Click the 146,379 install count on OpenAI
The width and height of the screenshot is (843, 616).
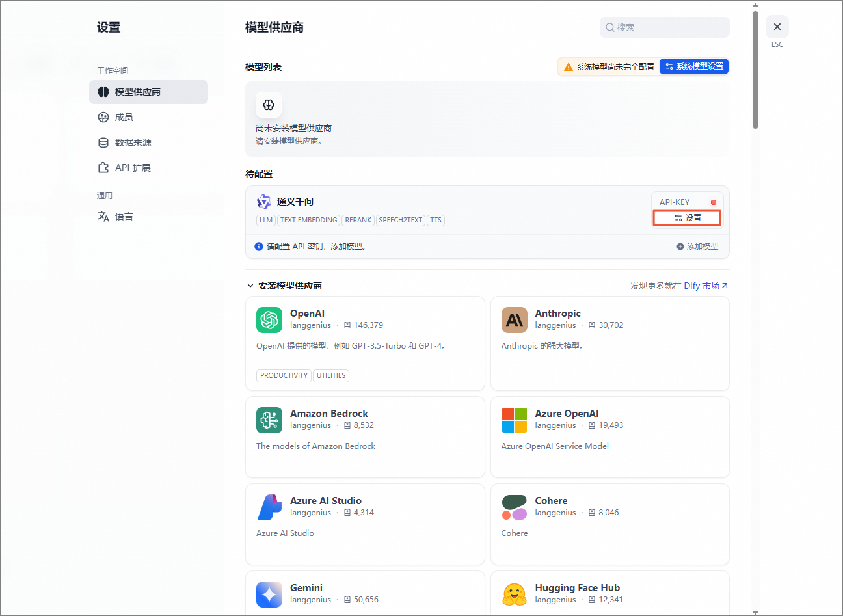[x=368, y=325]
